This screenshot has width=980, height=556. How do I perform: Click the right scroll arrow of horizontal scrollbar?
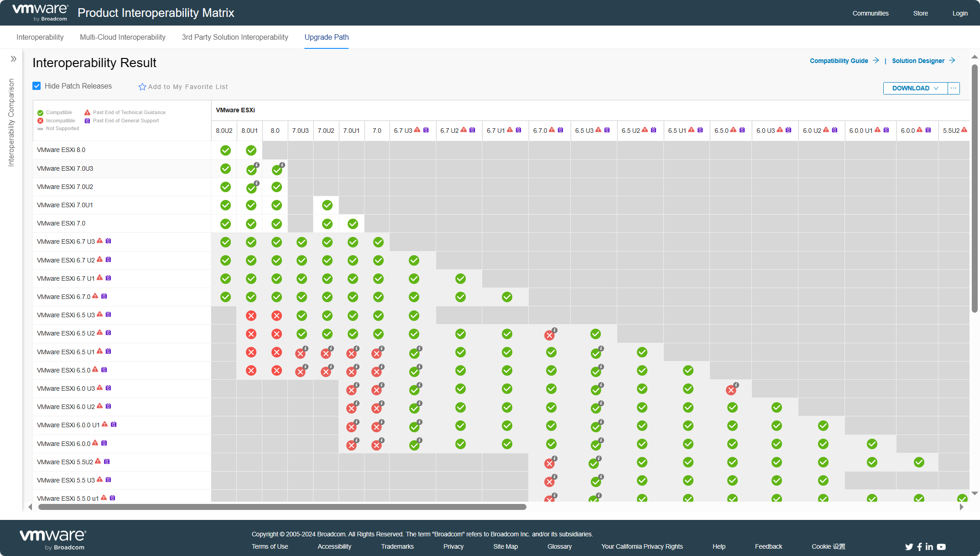coord(961,507)
